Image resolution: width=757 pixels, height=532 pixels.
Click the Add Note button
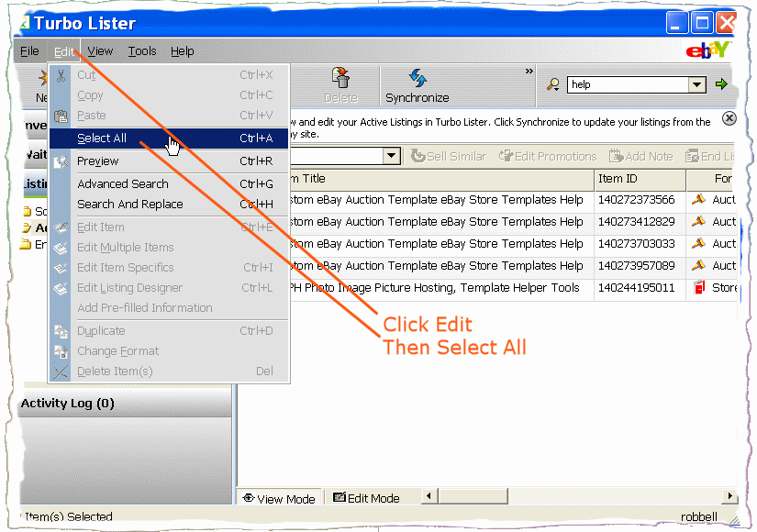point(641,157)
